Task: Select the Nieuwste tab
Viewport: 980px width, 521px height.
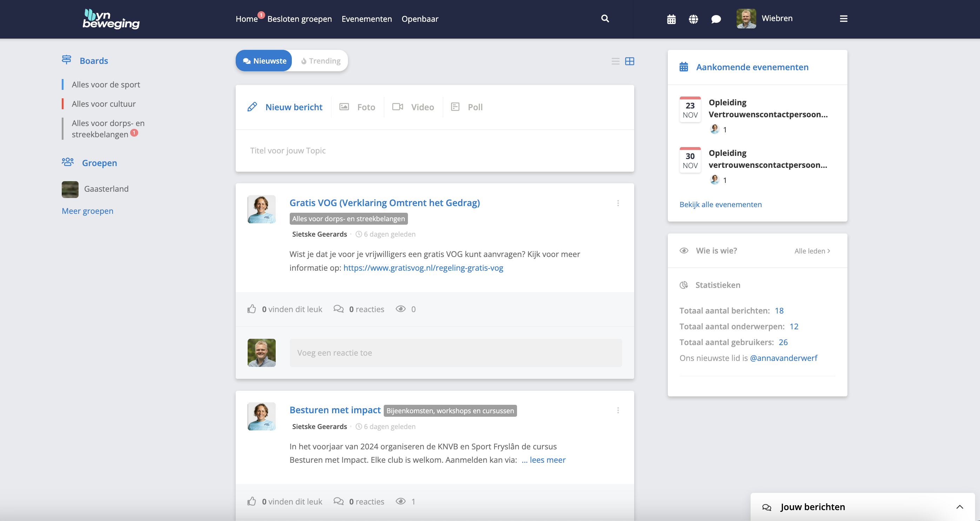Action: pyautogui.click(x=264, y=60)
